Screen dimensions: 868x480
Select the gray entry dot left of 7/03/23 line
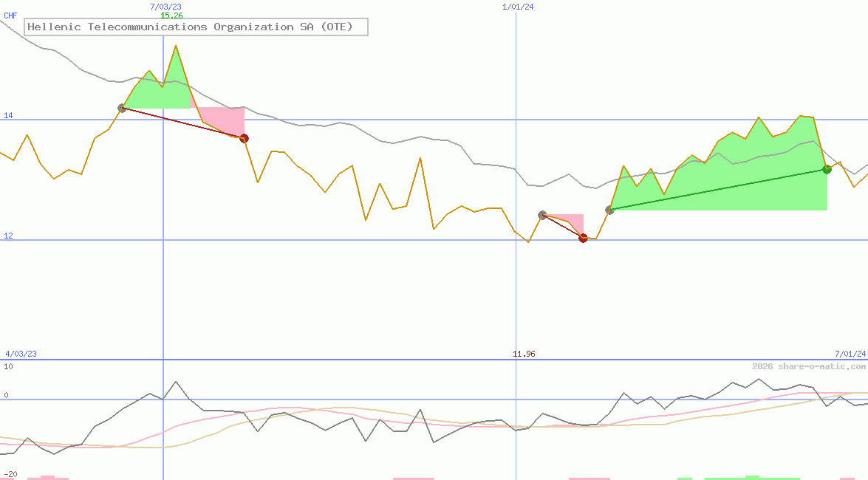(122, 108)
